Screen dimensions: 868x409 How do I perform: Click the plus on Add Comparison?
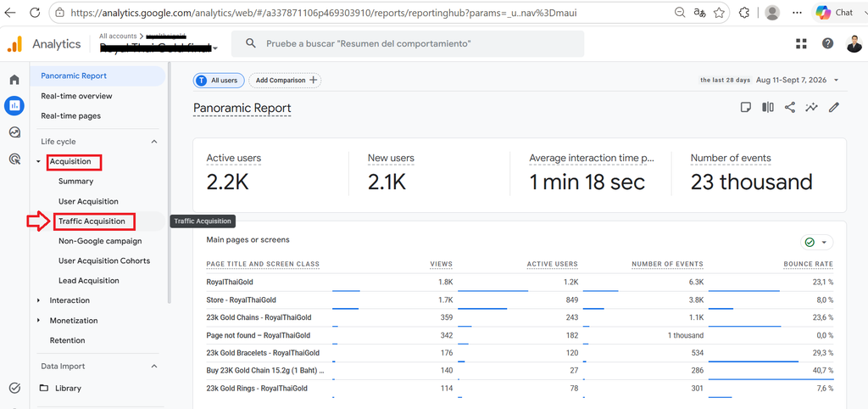coord(314,81)
